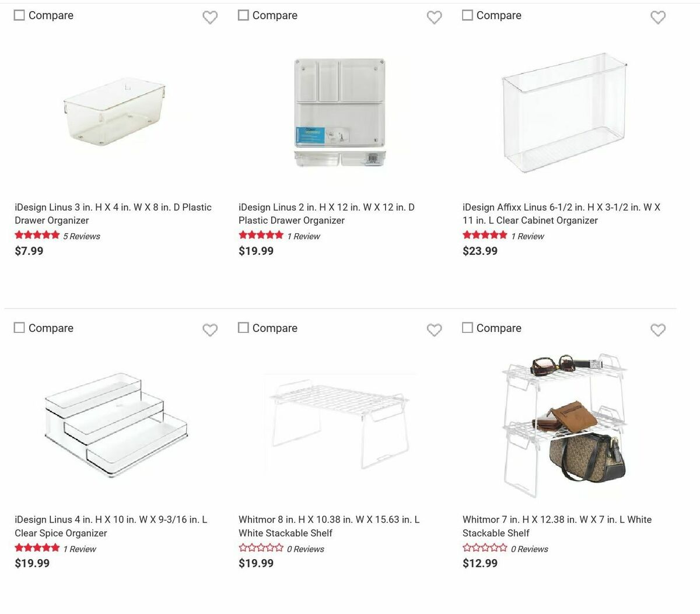Add the Whitmor White Stackable Shelf to wishlist
Screen dimensions: 700x614
click(435, 331)
